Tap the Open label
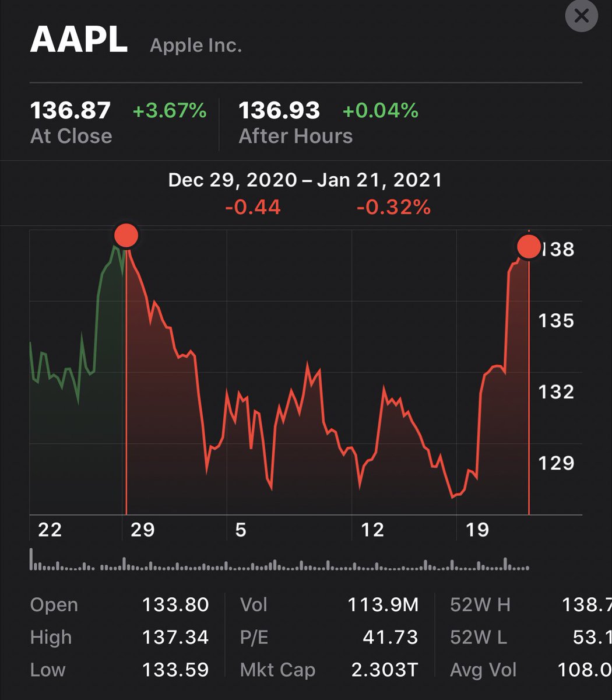 pyautogui.click(x=54, y=605)
